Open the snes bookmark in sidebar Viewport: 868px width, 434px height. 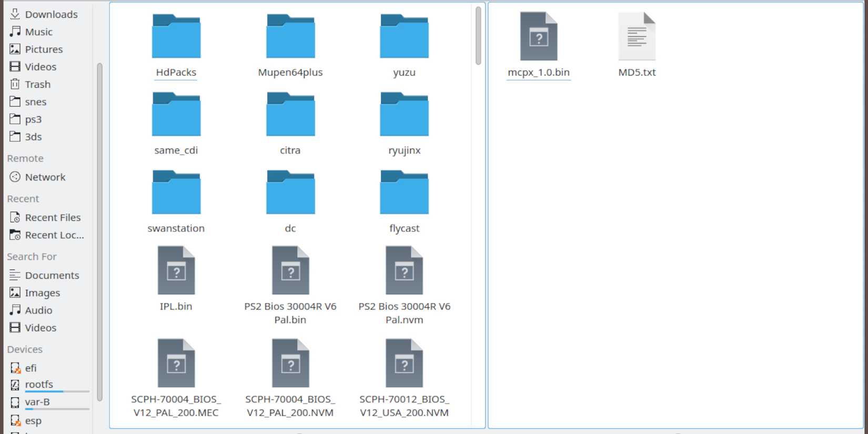pyautogui.click(x=35, y=102)
